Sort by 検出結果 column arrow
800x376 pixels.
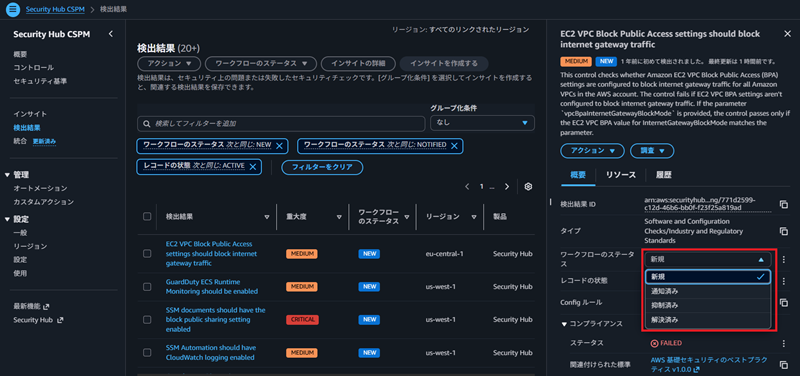click(267, 217)
